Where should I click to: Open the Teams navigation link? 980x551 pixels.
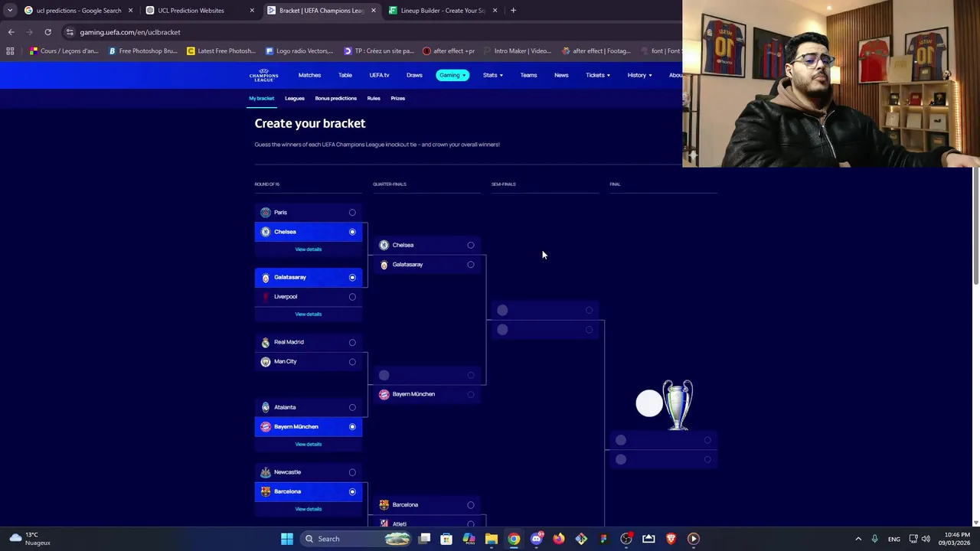[528, 75]
